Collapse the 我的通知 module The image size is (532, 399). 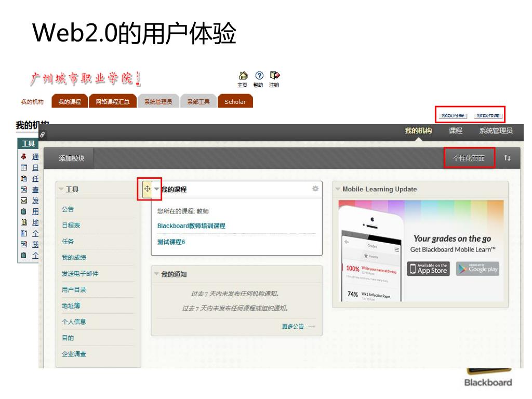point(156,274)
